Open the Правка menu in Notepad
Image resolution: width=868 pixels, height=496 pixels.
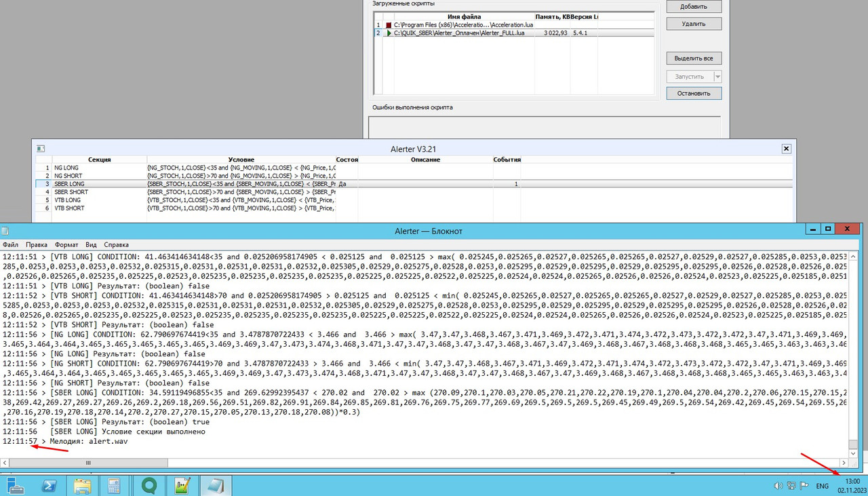(37, 244)
